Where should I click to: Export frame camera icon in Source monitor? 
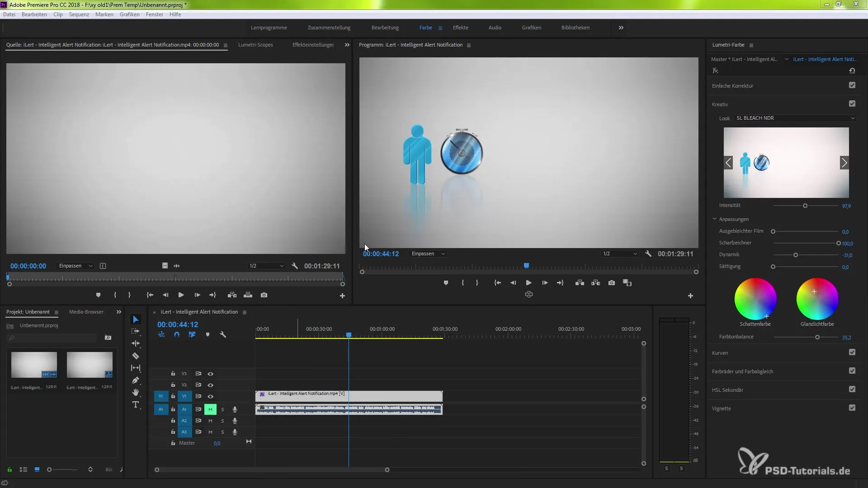click(264, 295)
